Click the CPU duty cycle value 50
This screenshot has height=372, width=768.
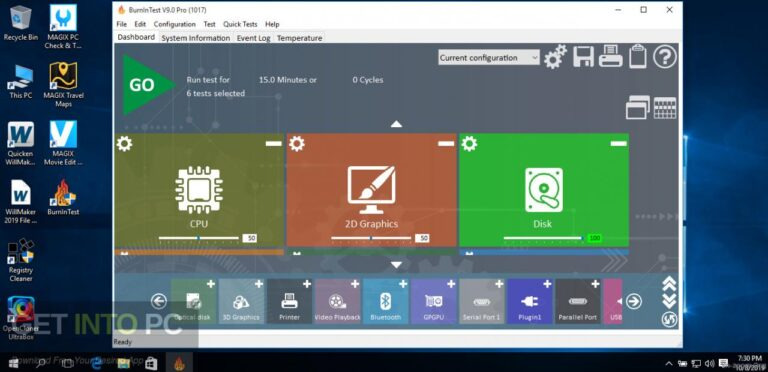click(250, 238)
